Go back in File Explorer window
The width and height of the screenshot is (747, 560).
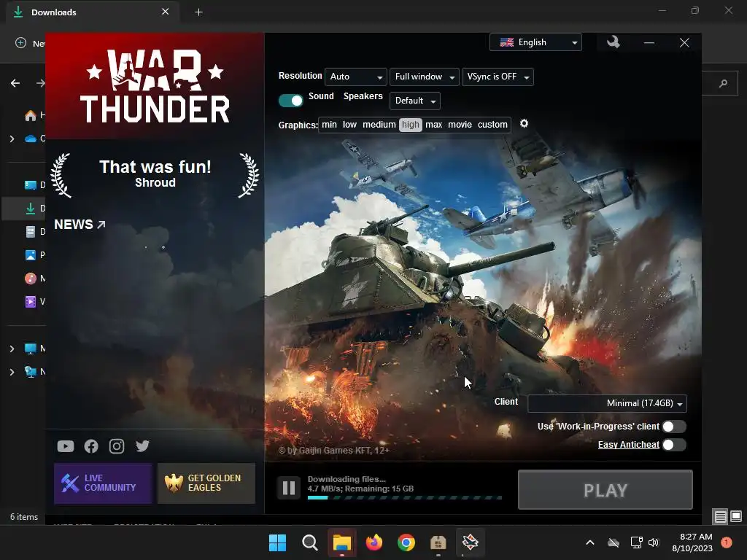[15, 83]
